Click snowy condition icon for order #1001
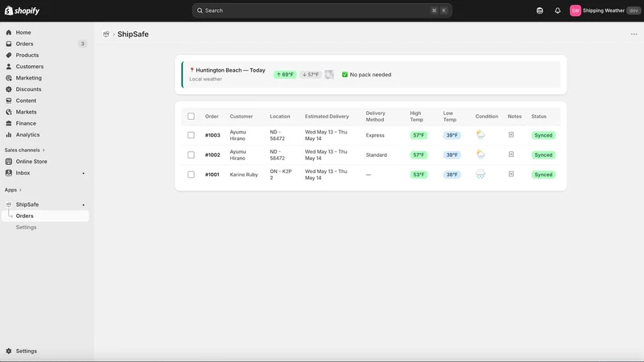The height and width of the screenshot is (362, 644). pos(480,174)
